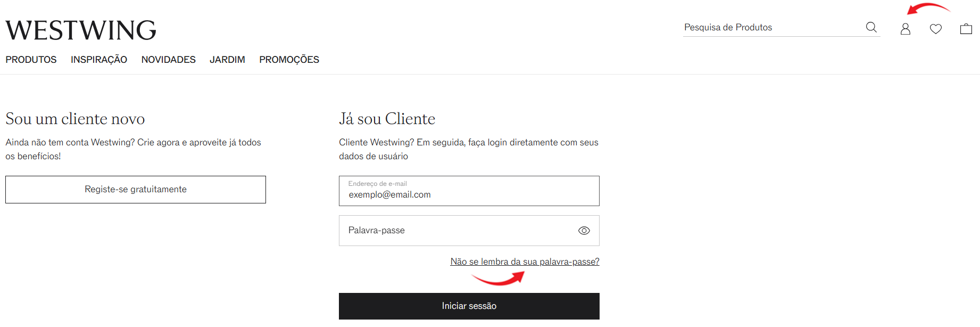Click the Pesquisa de Produtos search box
This screenshot has height=327, width=980.
pos(771,27)
